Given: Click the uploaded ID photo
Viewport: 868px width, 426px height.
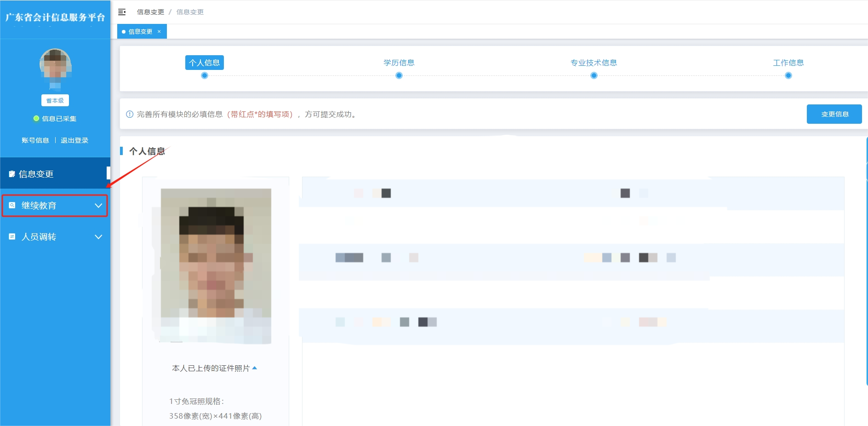Looking at the screenshot, I should 216,266.
